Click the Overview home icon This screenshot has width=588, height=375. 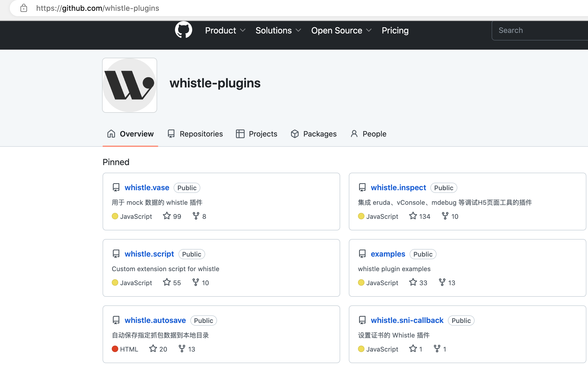[111, 134]
